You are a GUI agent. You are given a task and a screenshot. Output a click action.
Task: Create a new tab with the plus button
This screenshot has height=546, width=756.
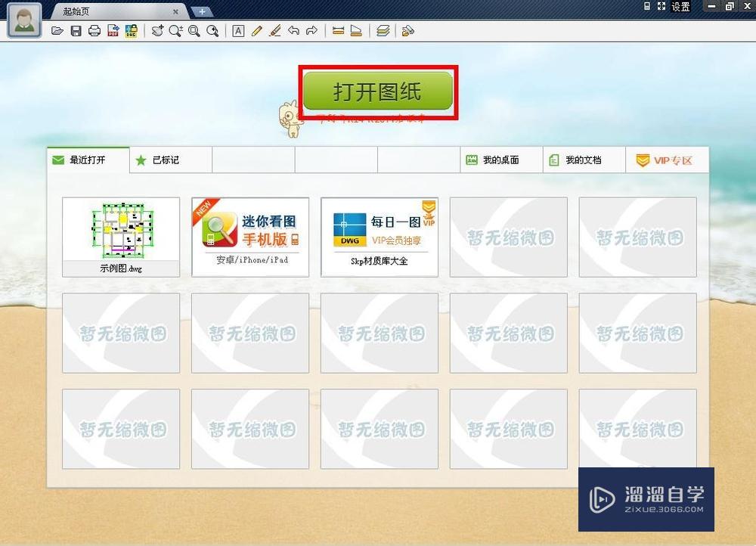click(201, 11)
